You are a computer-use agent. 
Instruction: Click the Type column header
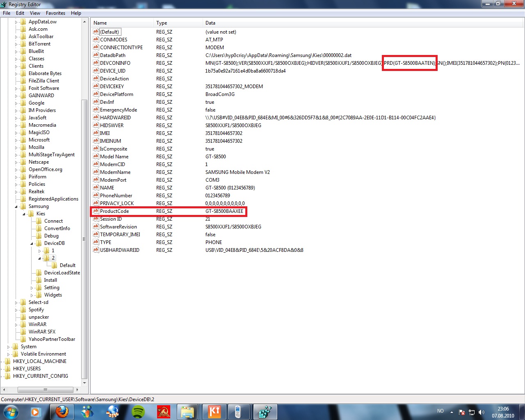coord(178,23)
